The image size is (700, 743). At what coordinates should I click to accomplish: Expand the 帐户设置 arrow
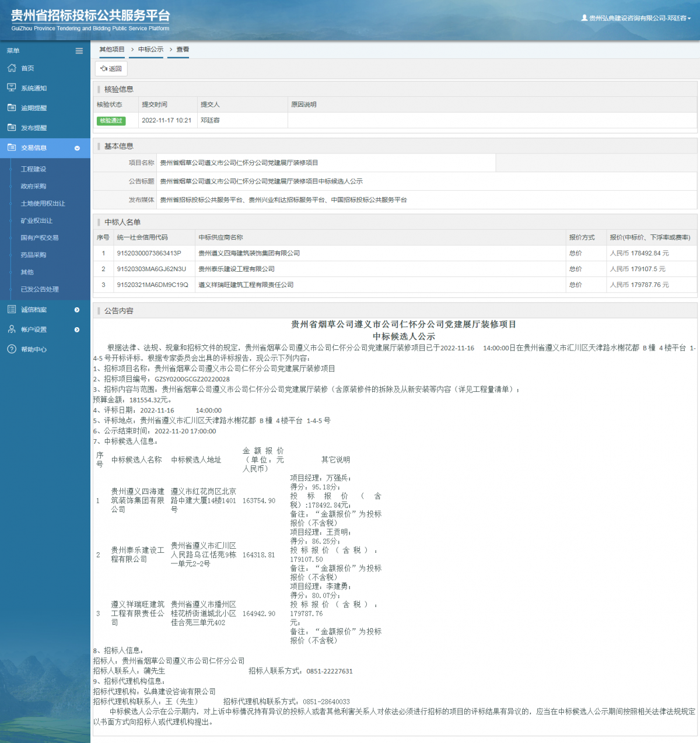77,330
